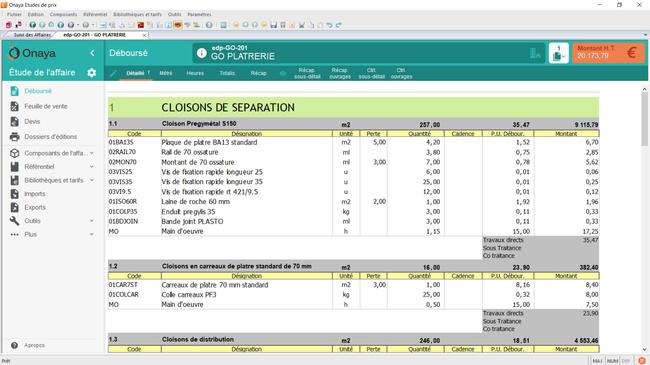This screenshot has width=650, height=365.
Task: Select row 1.2 Cloisons en carreaux de platre
Action: 353,267
